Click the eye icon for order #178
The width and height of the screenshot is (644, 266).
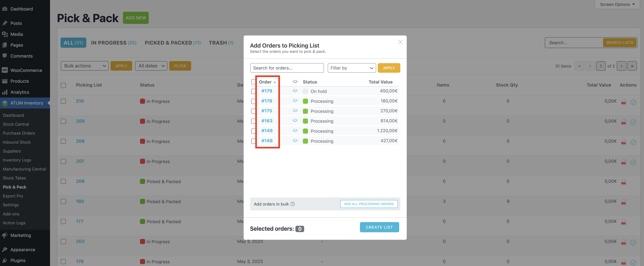295,101
